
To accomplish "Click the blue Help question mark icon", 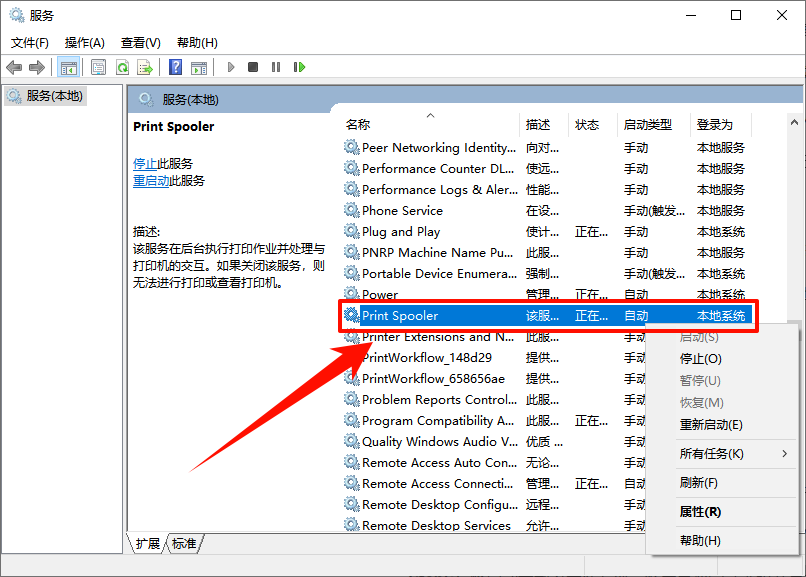I will coord(175,67).
